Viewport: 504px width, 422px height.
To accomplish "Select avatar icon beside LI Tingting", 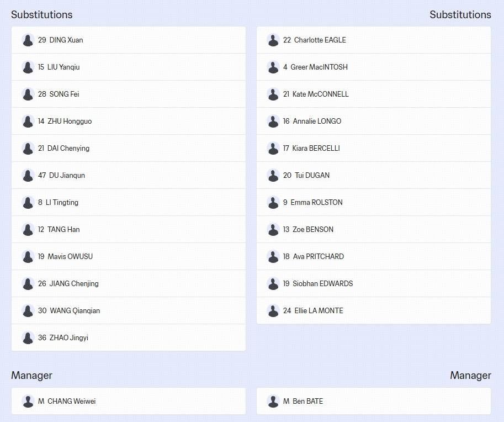I will (x=28, y=203).
